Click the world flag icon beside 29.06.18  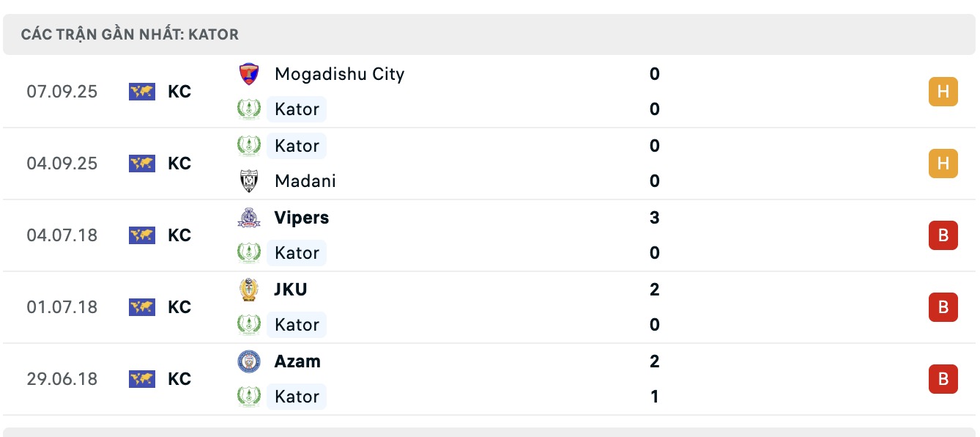tap(142, 379)
